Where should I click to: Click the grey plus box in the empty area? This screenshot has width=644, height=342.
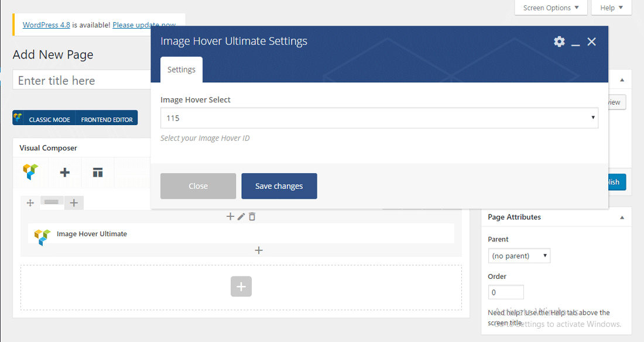241,286
